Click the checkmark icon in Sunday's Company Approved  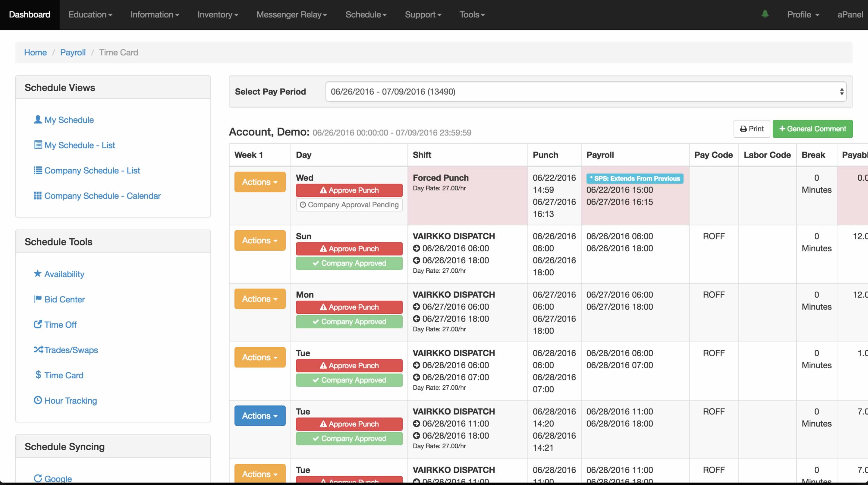point(316,263)
